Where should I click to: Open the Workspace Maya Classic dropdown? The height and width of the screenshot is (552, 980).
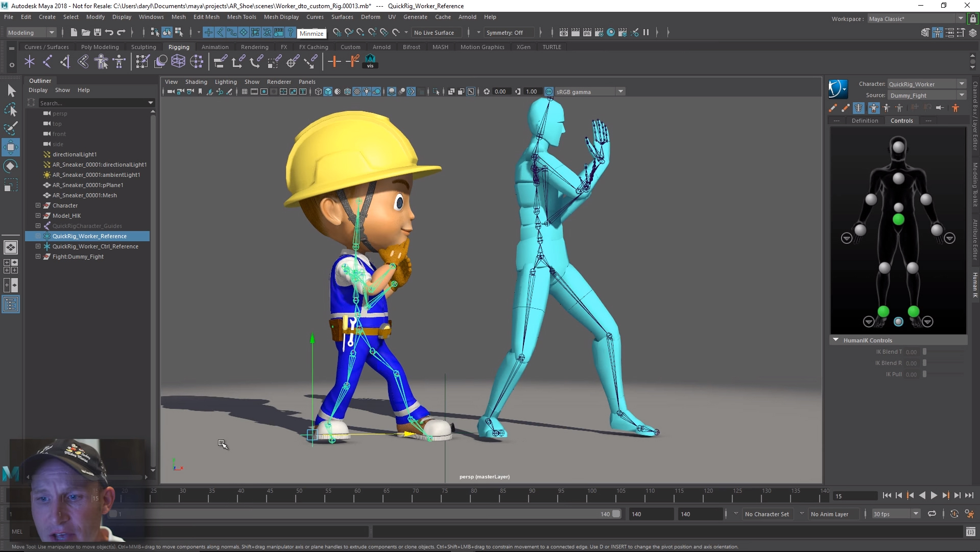click(x=916, y=19)
